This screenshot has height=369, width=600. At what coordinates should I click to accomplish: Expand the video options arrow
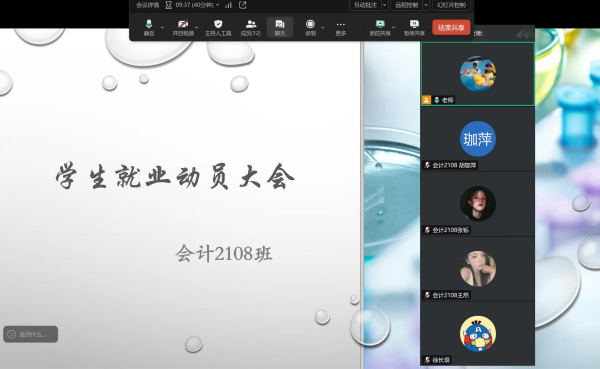point(197,28)
